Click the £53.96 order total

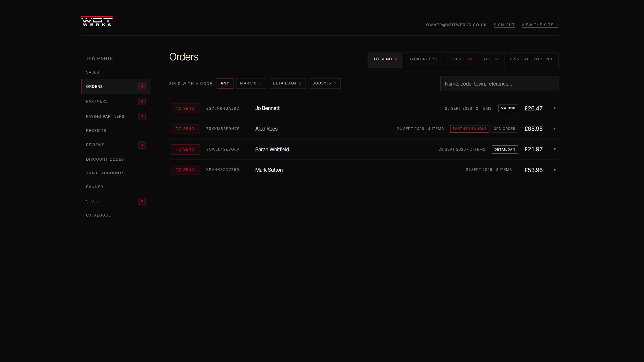tap(533, 170)
